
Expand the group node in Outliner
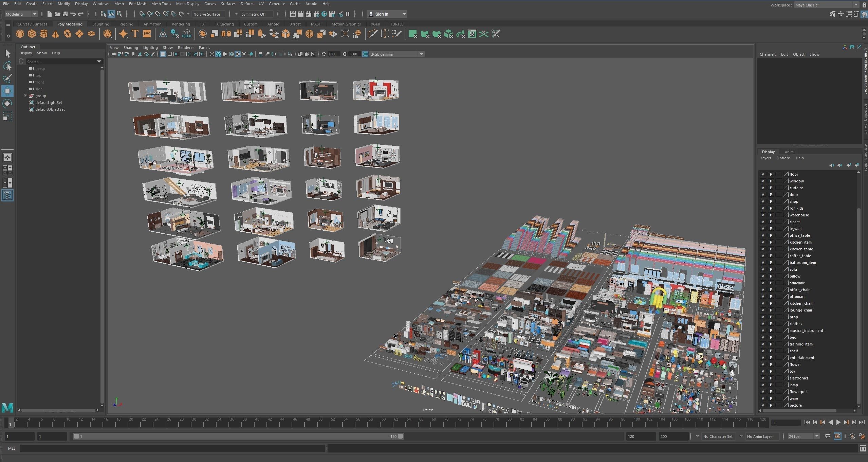pos(25,96)
